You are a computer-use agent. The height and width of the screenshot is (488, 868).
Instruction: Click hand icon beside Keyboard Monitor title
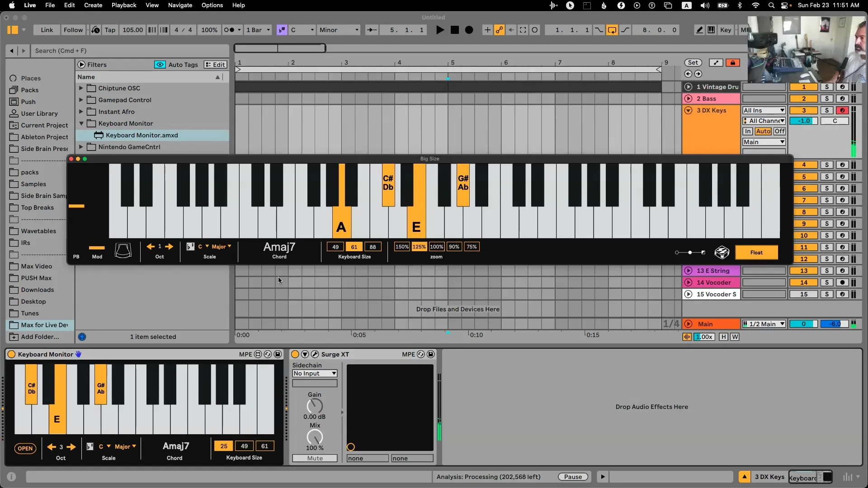(x=78, y=354)
